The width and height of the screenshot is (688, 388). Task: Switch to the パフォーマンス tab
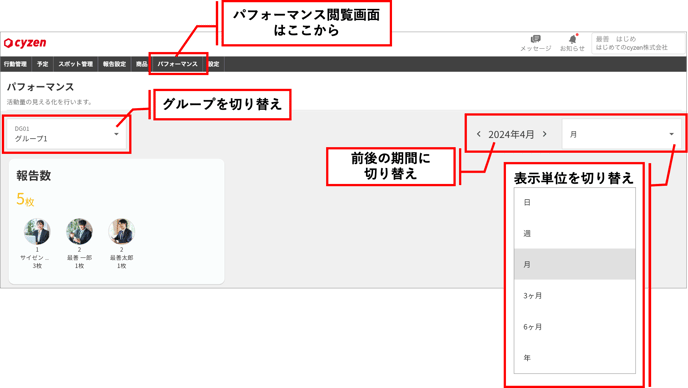point(178,64)
